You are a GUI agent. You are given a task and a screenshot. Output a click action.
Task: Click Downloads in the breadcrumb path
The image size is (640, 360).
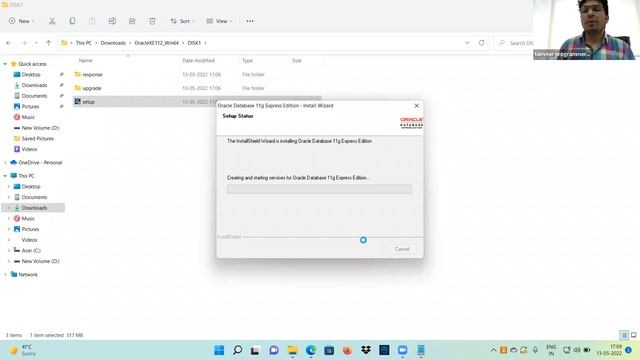coord(113,43)
